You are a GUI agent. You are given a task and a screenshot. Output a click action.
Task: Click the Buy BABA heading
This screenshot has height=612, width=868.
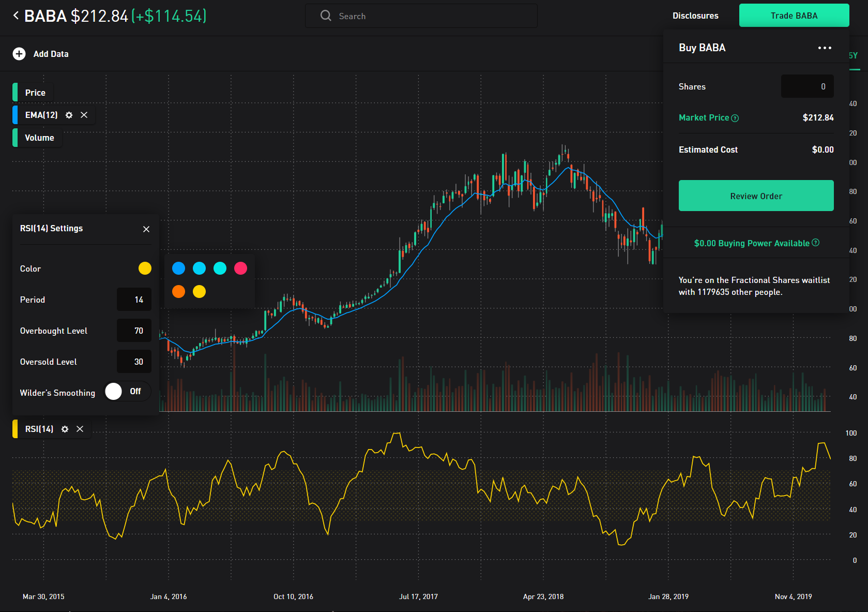pyautogui.click(x=702, y=48)
